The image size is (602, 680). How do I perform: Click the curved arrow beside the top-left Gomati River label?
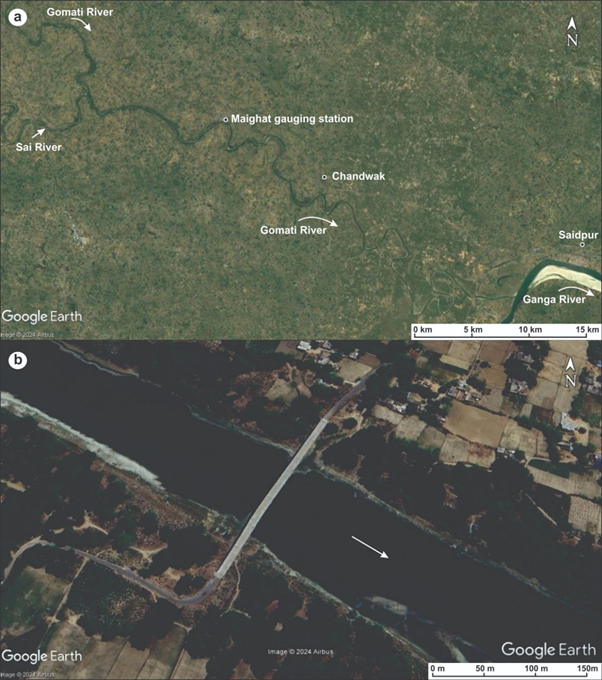pyautogui.click(x=89, y=25)
